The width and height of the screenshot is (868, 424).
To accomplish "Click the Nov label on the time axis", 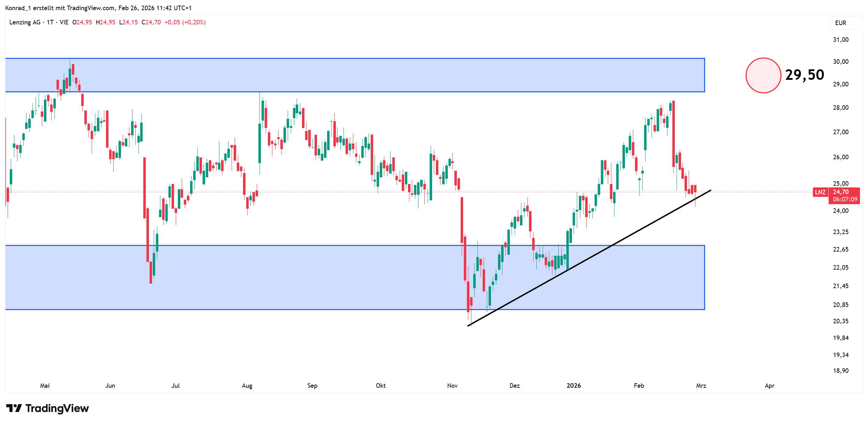I will 452,386.
